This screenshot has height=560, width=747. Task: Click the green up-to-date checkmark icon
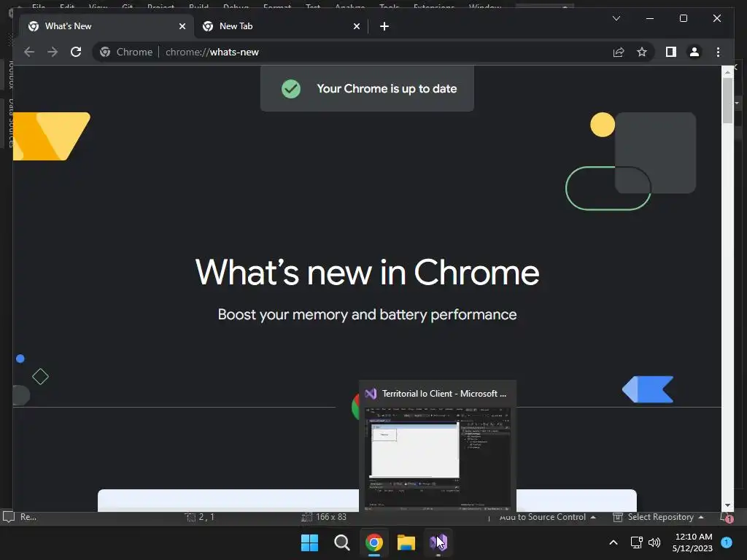pos(291,88)
